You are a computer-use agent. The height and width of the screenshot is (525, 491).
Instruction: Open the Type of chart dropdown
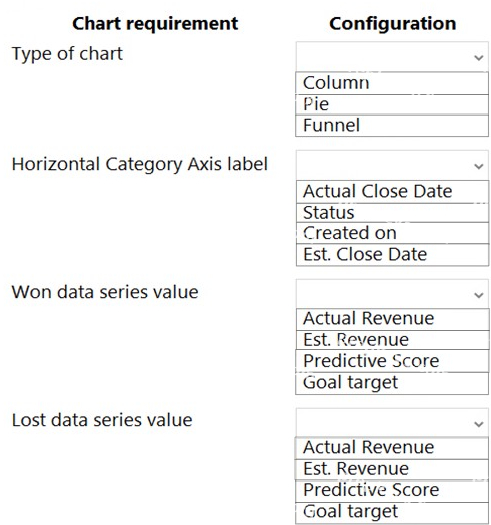pos(392,57)
